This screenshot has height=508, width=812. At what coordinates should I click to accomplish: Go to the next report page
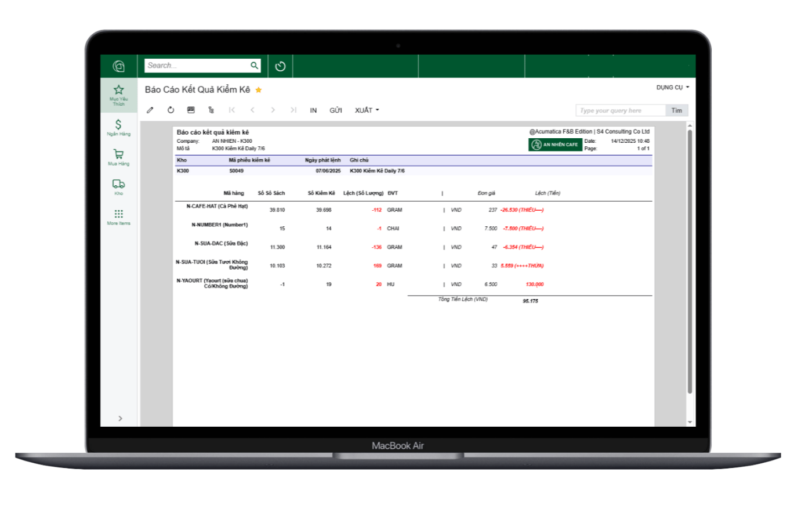click(x=273, y=110)
